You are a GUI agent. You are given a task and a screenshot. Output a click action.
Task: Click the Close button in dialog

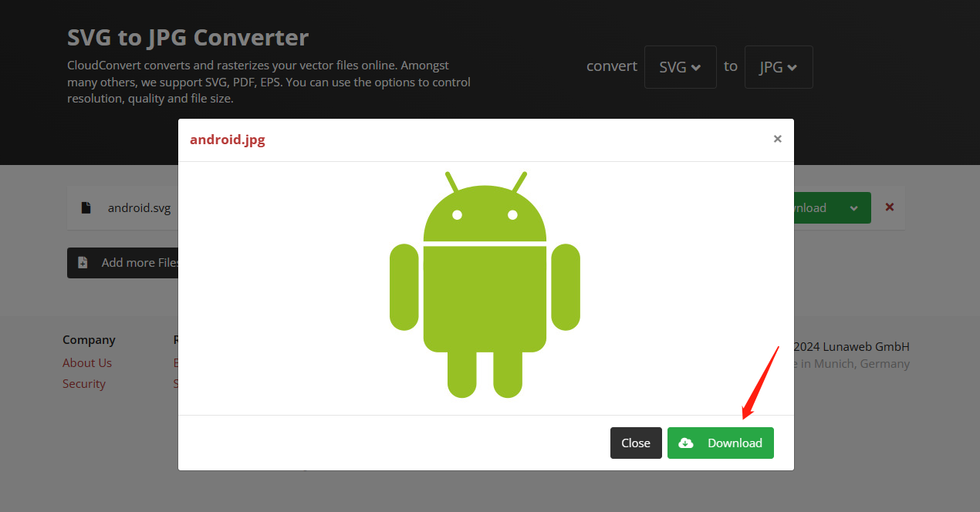pos(636,443)
